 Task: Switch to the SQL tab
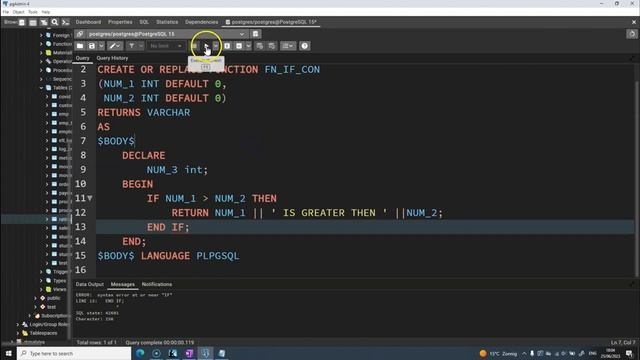pos(144,22)
